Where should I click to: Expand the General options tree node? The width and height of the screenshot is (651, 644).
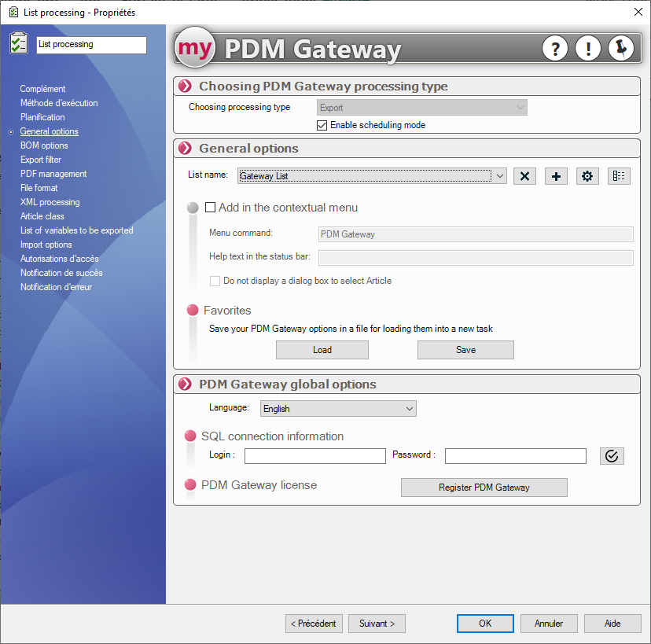pyautogui.click(x=11, y=132)
